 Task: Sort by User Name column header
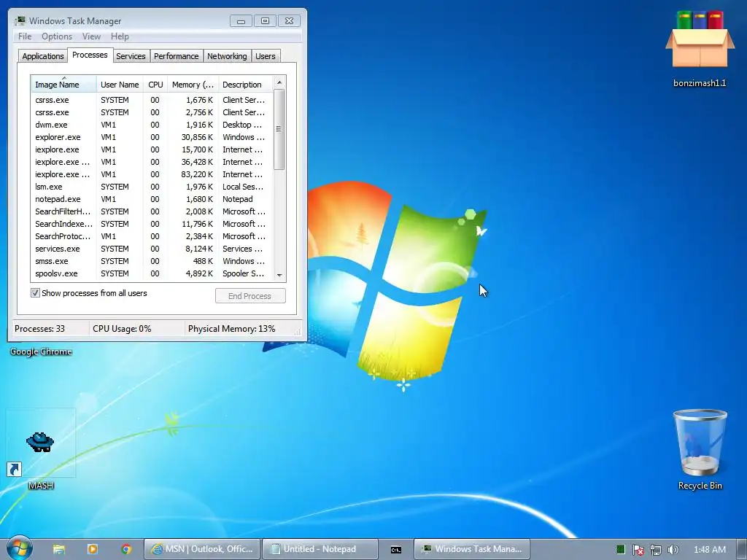120,85
